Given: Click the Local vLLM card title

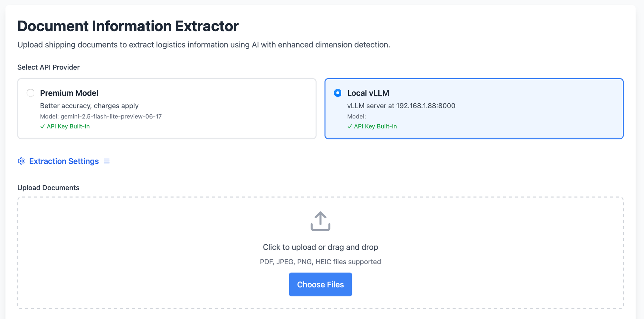Looking at the screenshot, I should (x=368, y=93).
